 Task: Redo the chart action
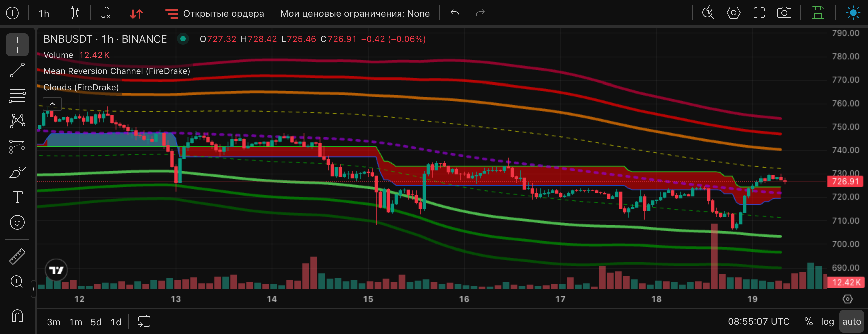point(480,13)
